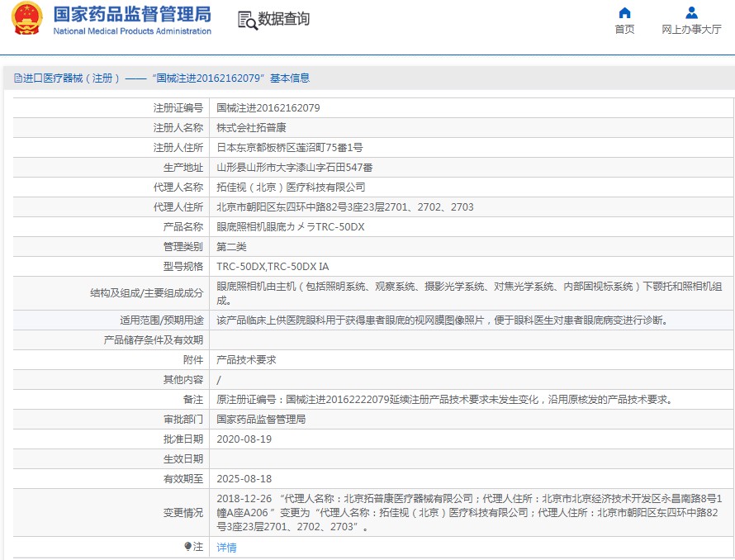Select the 其他内容 slash value
The width and height of the screenshot is (735, 560).
[219, 380]
